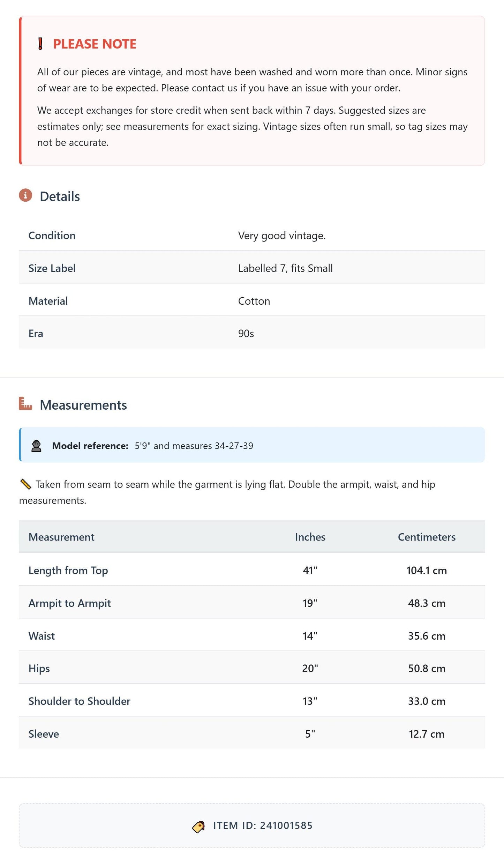Click the Shoulder to Shoulder row label
The width and height of the screenshot is (504, 864).
coord(80,701)
